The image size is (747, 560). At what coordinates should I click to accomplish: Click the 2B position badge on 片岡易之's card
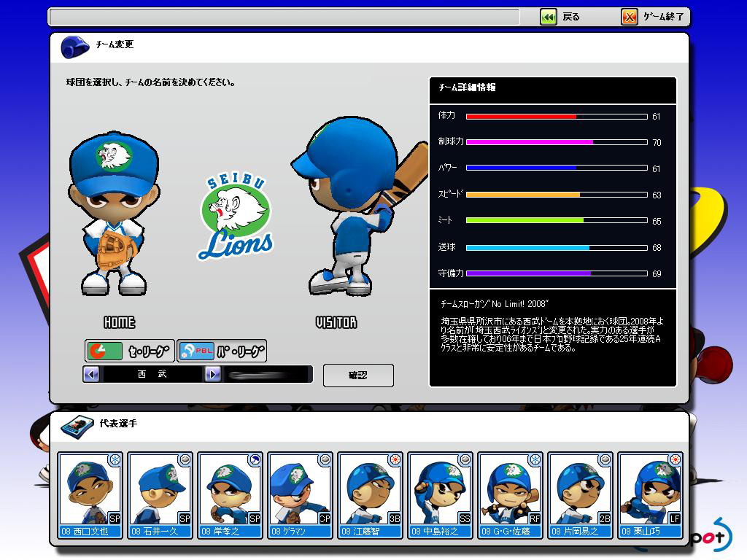pyautogui.click(x=605, y=518)
